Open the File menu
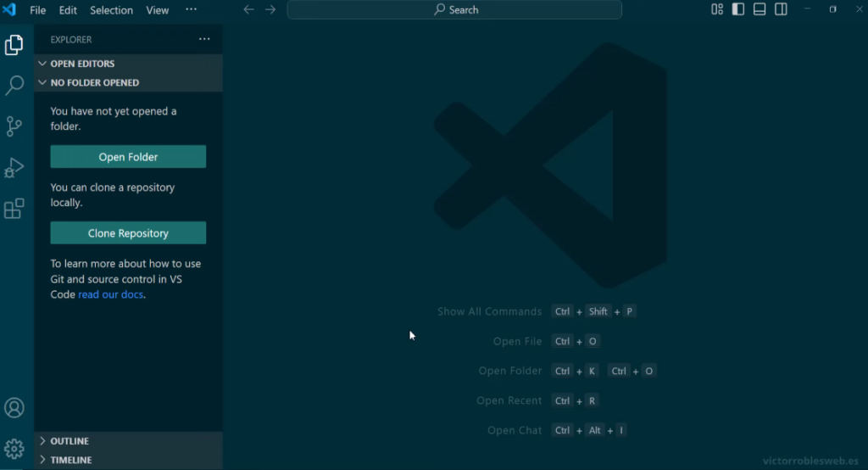Viewport: 868px width, 470px height. [x=37, y=10]
